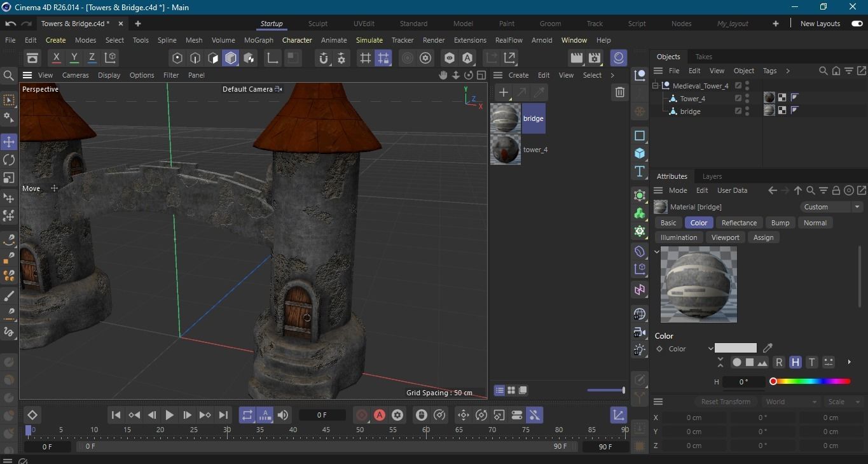This screenshot has width=868, height=464.
Task: Pick color with the eyedropper icon
Action: point(768,348)
